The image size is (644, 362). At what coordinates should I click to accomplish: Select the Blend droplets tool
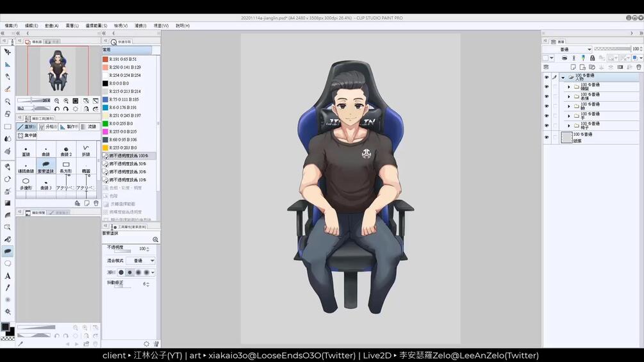[8, 139]
